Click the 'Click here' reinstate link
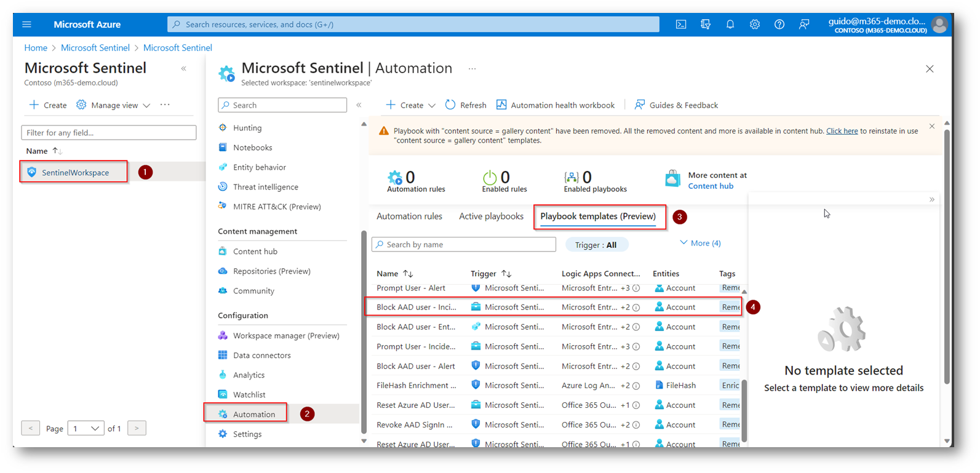This screenshot has width=980, height=473. pyautogui.click(x=842, y=131)
